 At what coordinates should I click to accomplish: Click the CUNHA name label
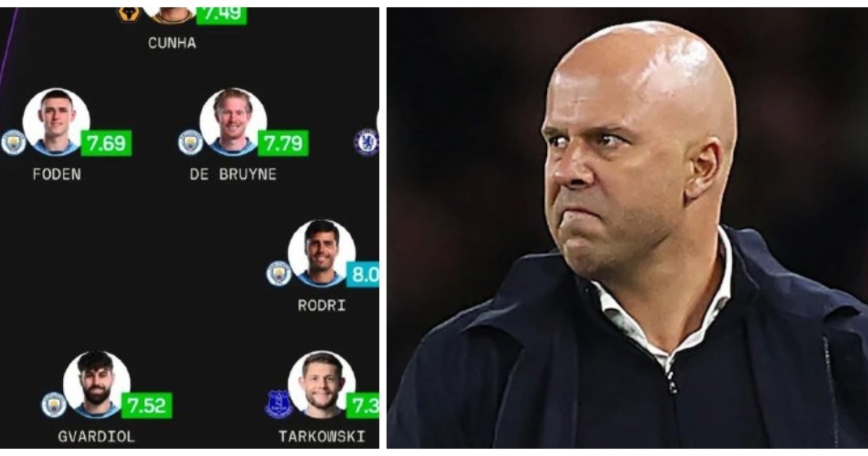(x=172, y=43)
